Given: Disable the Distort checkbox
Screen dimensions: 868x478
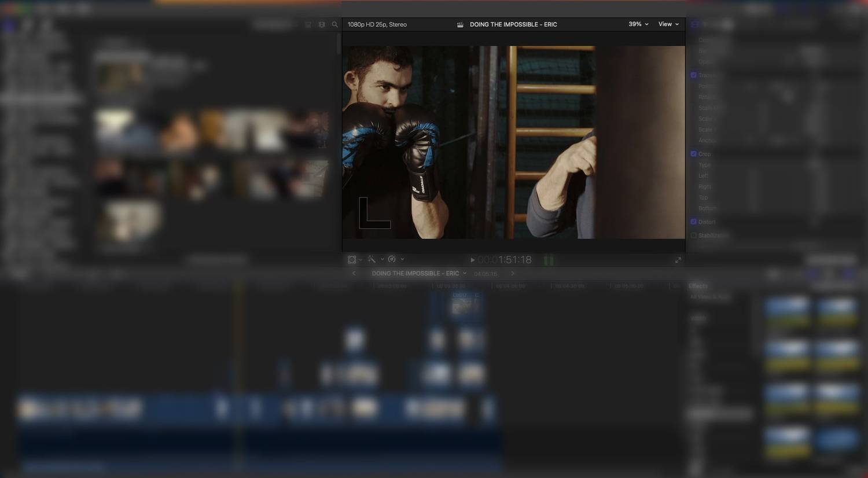Looking at the screenshot, I should point(693,222).
